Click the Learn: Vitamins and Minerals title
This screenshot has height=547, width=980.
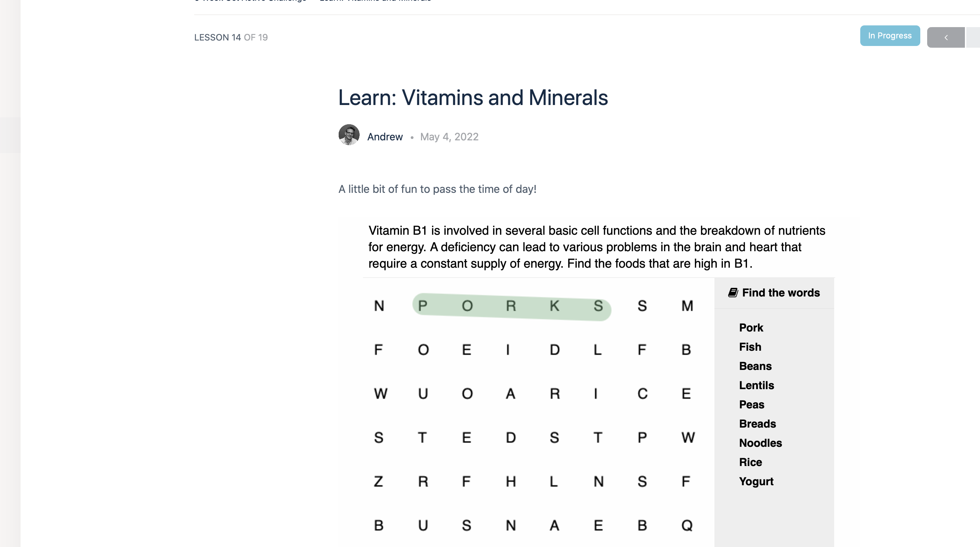click(473, 98)
